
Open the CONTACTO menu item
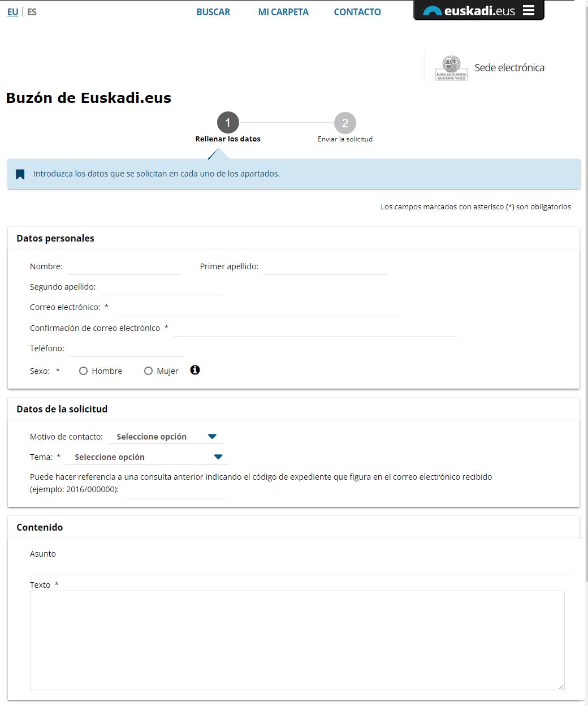click(357, 12)
